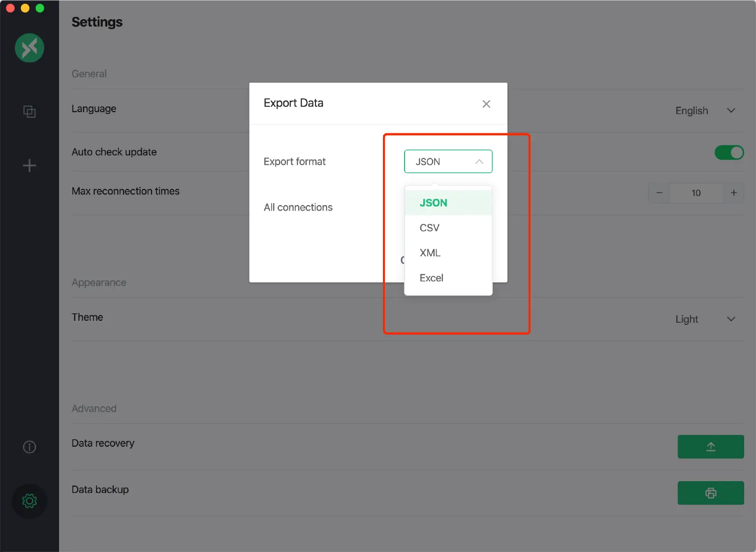Expand the Theme Light dropdown
This screenshot has height=552, width=756.
pos(705,319)
